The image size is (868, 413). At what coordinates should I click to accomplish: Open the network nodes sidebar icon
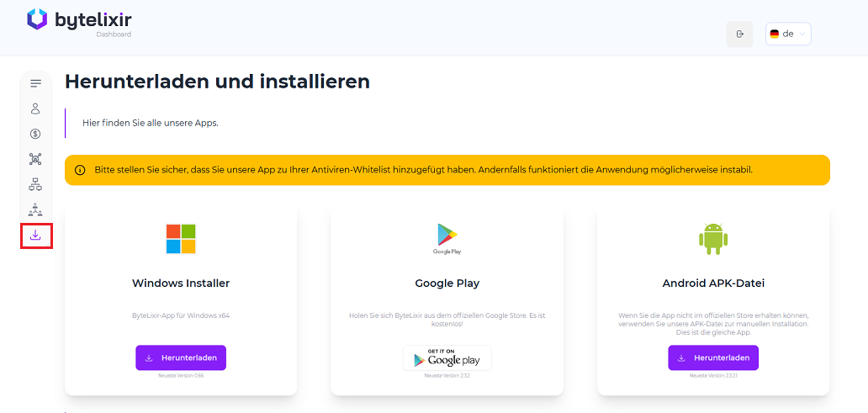(35, 160)
